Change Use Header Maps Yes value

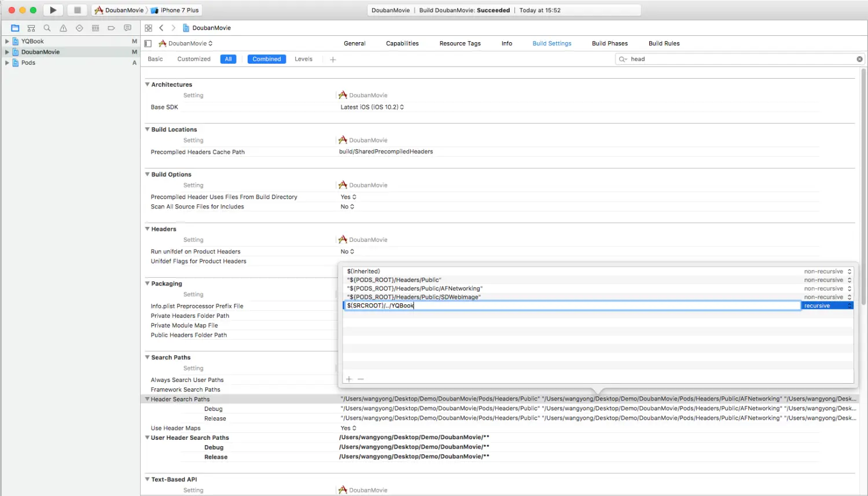[x=348, y=428]
